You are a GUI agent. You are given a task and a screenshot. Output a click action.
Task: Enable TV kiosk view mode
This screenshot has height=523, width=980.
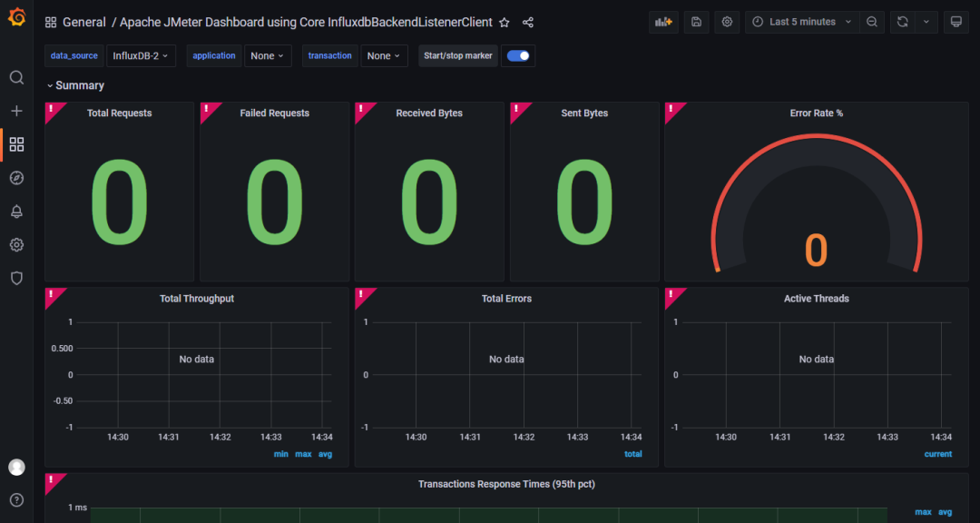955,21
